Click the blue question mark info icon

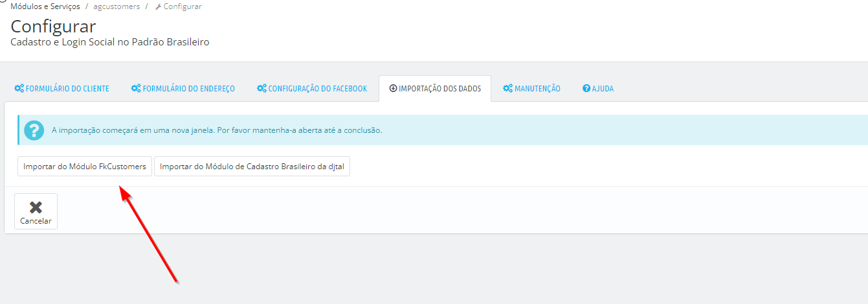click(x=34, y=130)
